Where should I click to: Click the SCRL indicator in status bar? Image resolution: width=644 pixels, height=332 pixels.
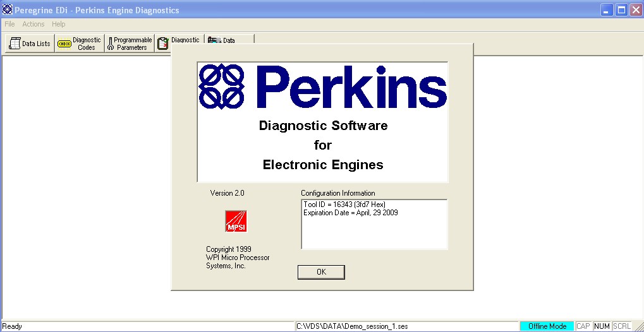point(622,326)
